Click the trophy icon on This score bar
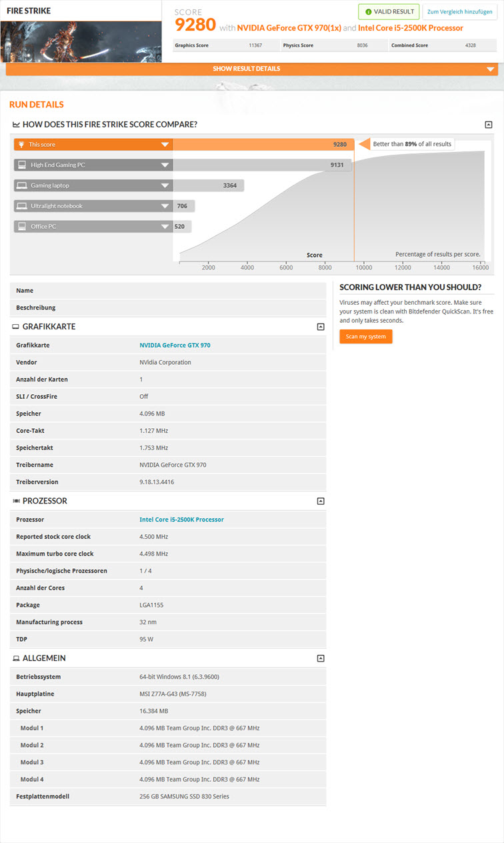 (22, 145)
